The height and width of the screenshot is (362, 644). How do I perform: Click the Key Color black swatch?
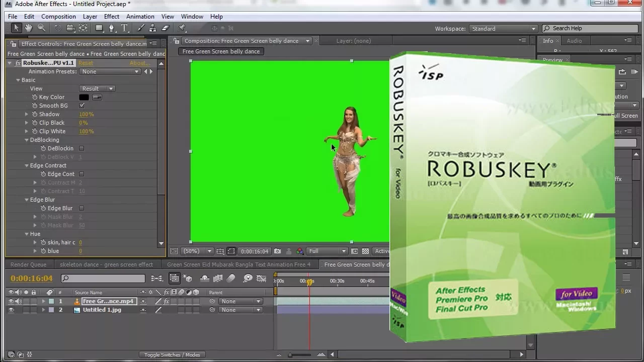tap(84, 97)
